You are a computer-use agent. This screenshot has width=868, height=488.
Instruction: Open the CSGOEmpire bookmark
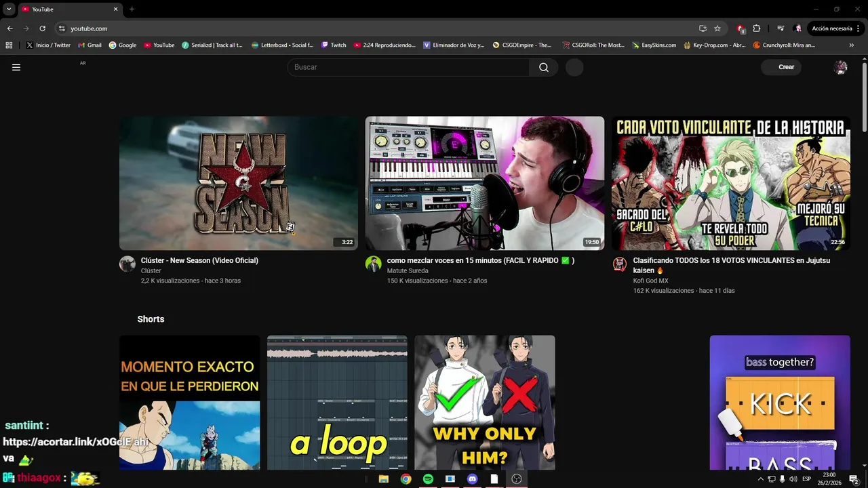[x=522, y=45]
